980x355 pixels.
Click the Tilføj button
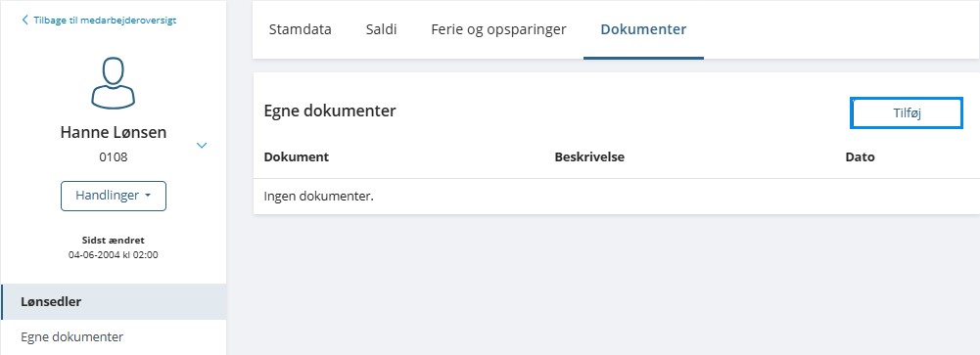(907, 112)
